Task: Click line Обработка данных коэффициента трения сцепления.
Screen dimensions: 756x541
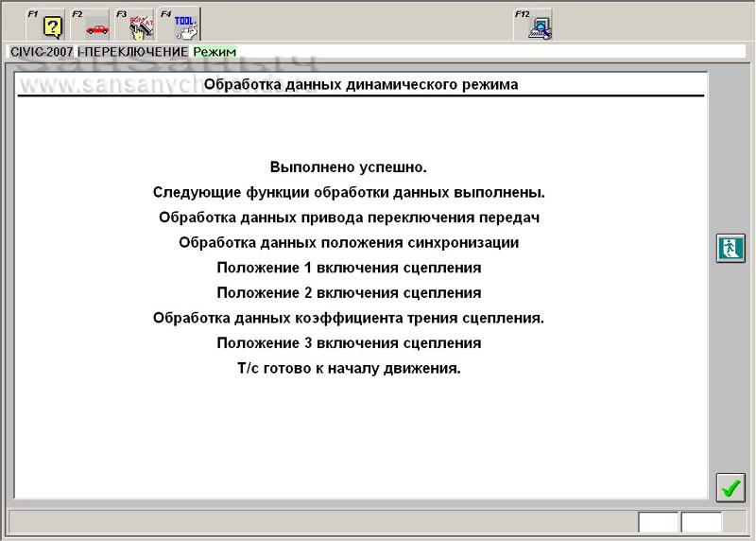Action: pyautogui.click(x=348, y=318)
